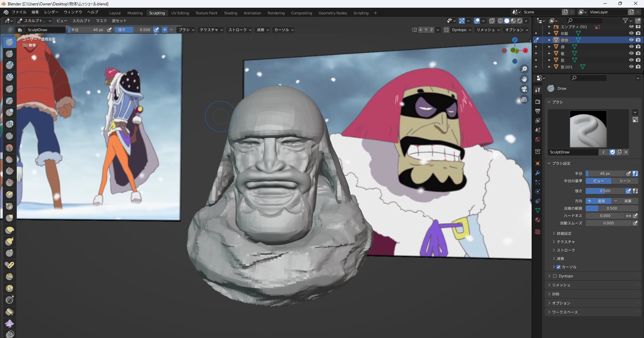Viewport: 644px width, 338px height.
Task: Open the ストローク dropdown in the header
Action: 239,30
